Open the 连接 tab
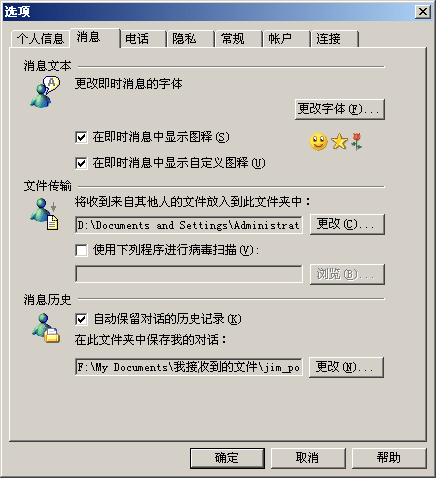This screenshot has width=436, height=478. (x=334, y=39)
